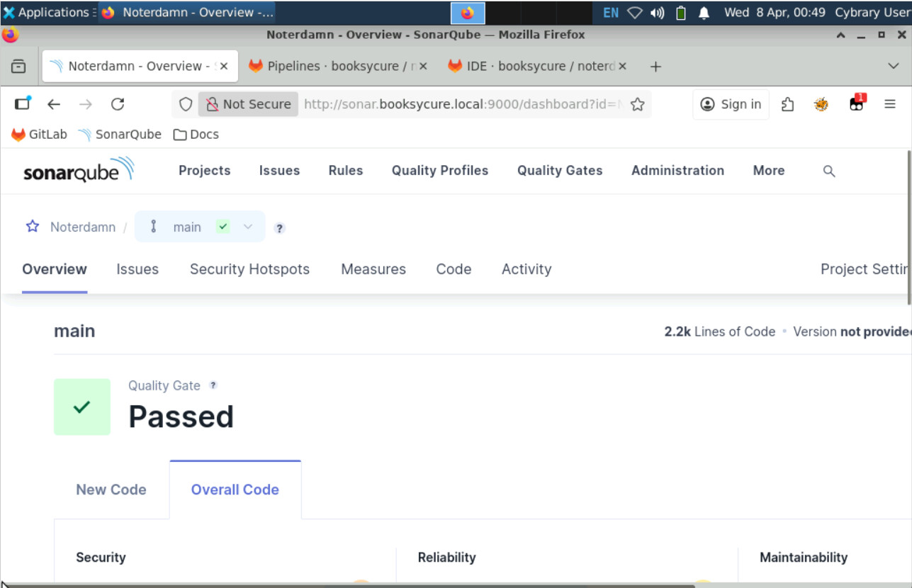Open the list all tabs chevron
Screen dimensions: 912x588
click(893, 66)
